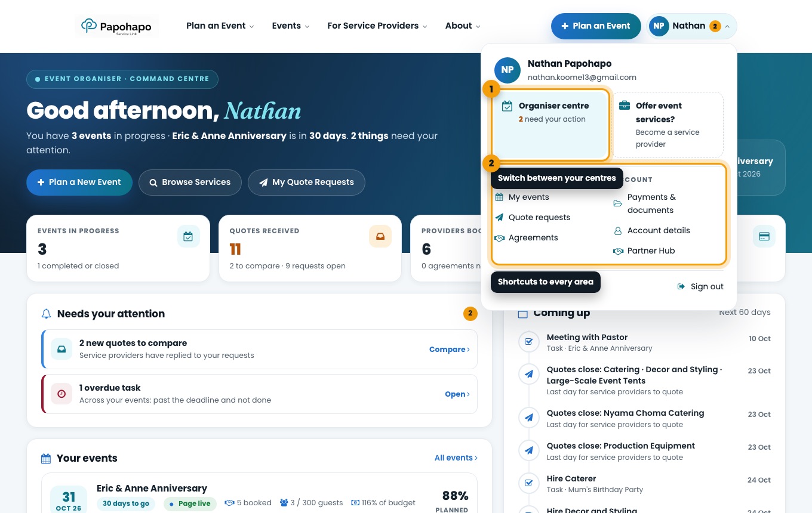
Task: Click the notification badge beside Nathan
Action: click(715, 26)
